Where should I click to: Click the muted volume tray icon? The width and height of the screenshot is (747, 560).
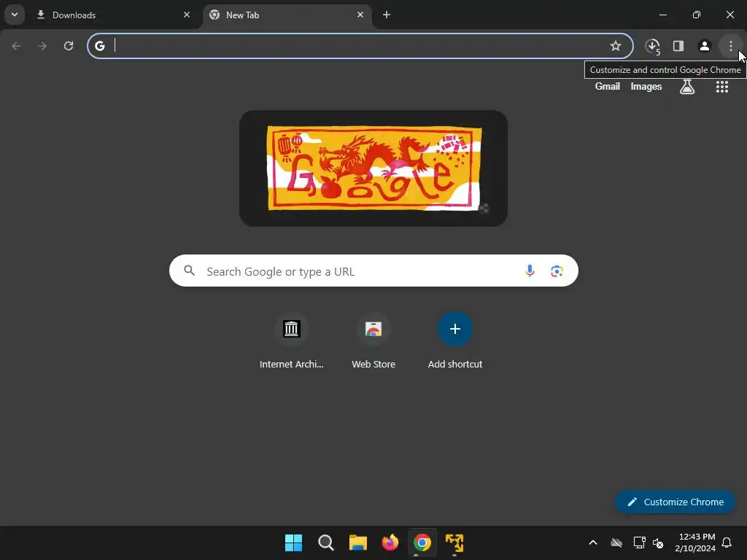point(658,542)
